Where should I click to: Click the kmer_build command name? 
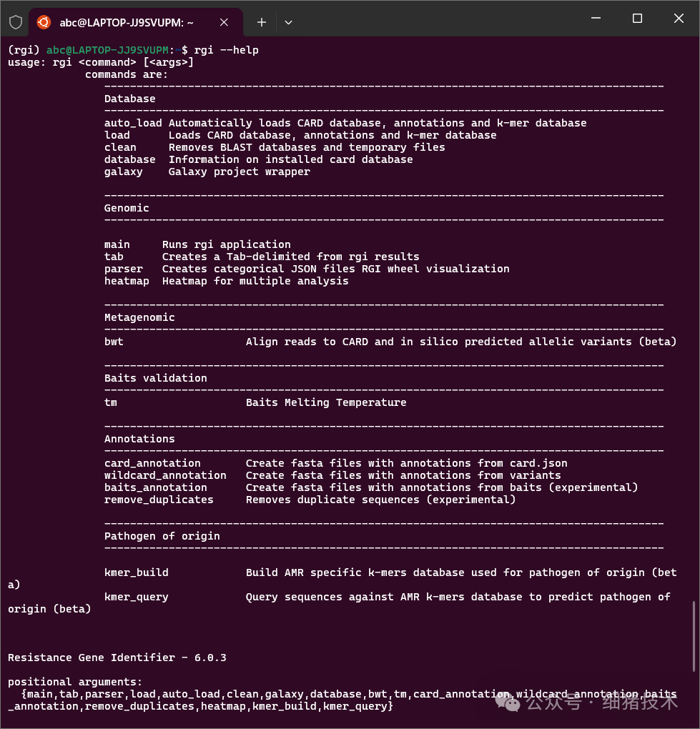pyautogui.click(x=136, y=572)
